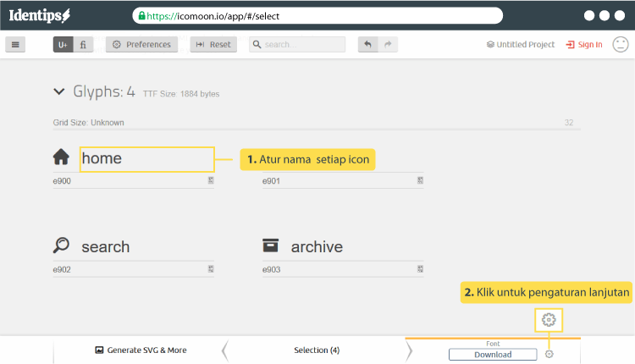Open font settings gear next to Download
Image resolution: width=635 pixels, height=364 pixels.
coord(549,354)
